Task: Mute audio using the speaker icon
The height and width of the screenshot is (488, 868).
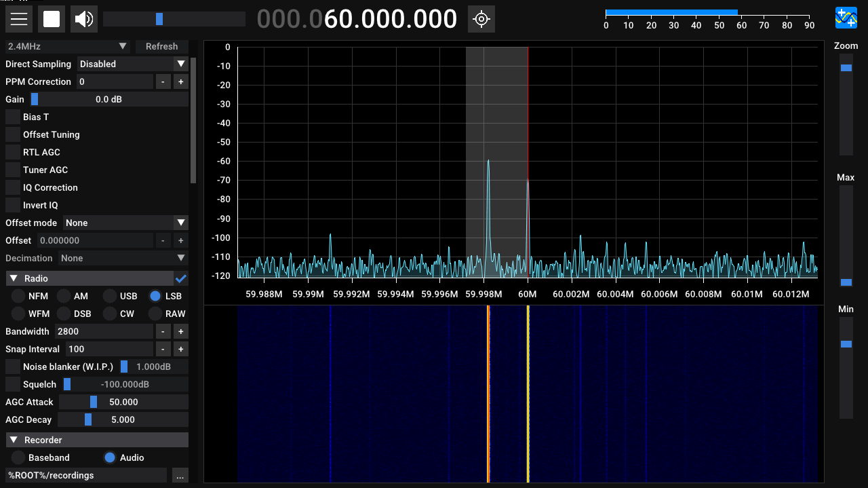Action: [83, 18]
